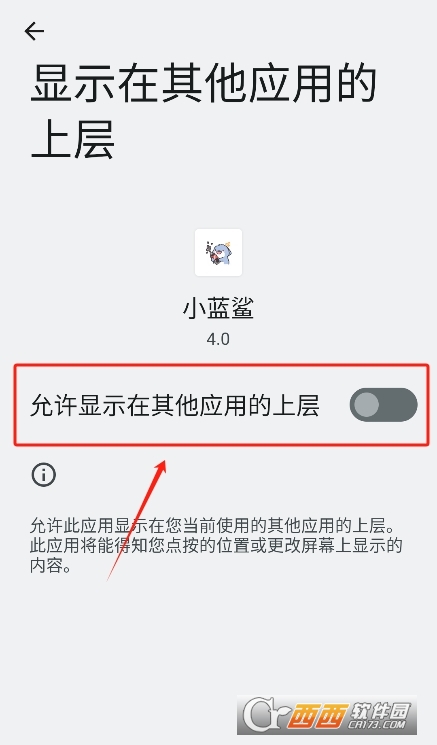Click the final description word 内容。
Viewport: 437px width, 745px height.
[x=50, y=565]
